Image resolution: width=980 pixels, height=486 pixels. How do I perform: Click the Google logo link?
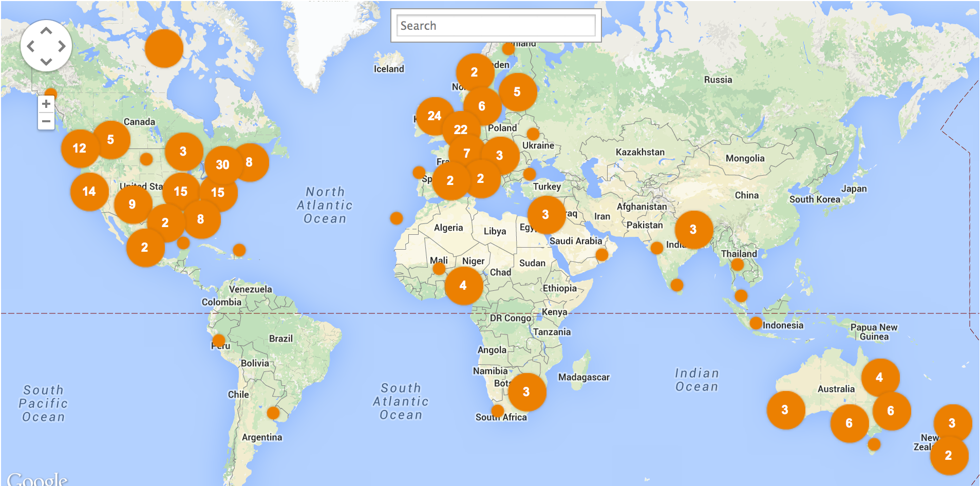pyautogui.click(x=37, y=479)
